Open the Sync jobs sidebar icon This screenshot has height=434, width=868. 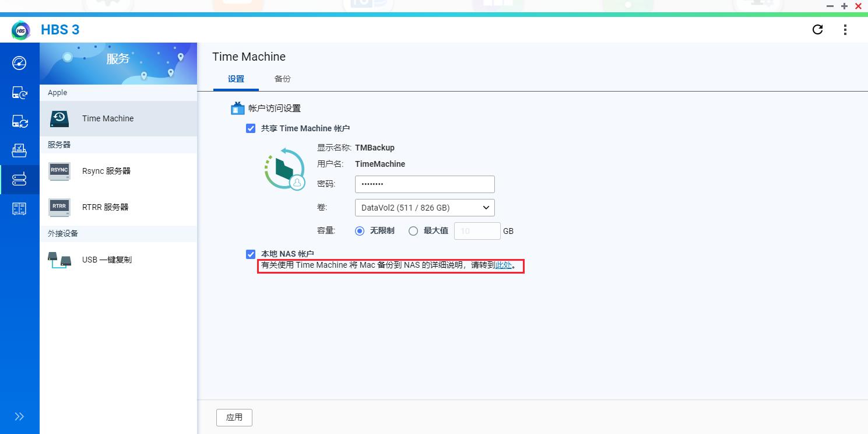coord(19,121)
